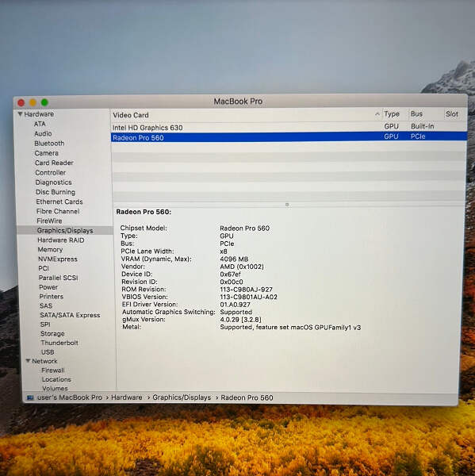
Task: Click user's MacBook Pro computer icon in path bar
Action: pyautogui.click(x=30, y=397)
